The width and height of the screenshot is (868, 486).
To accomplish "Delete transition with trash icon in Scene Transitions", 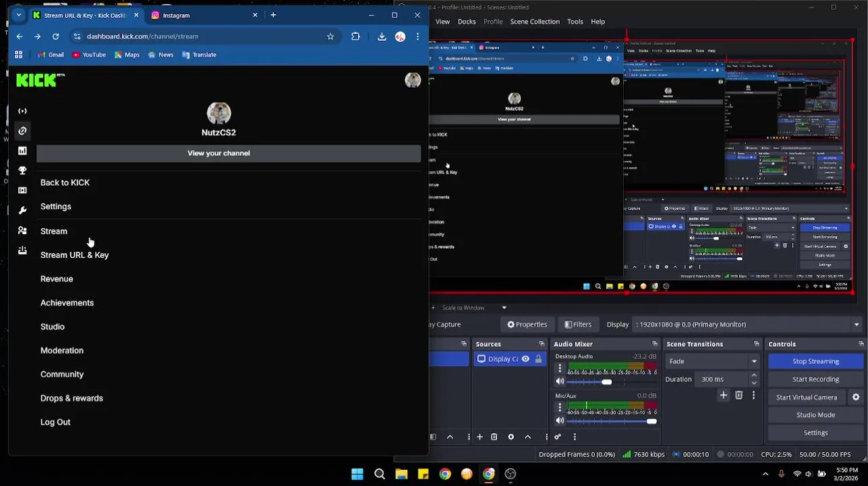I will (739, 396).
